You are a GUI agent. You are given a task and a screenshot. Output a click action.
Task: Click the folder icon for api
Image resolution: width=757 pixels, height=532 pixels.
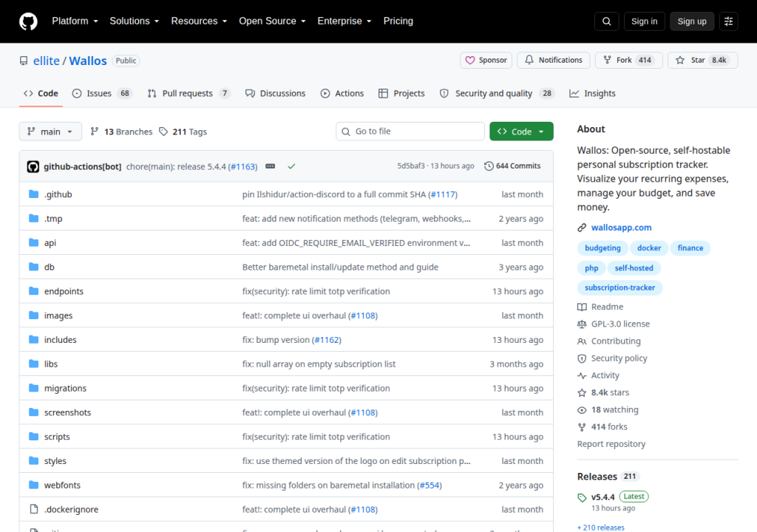coord(34,242)
